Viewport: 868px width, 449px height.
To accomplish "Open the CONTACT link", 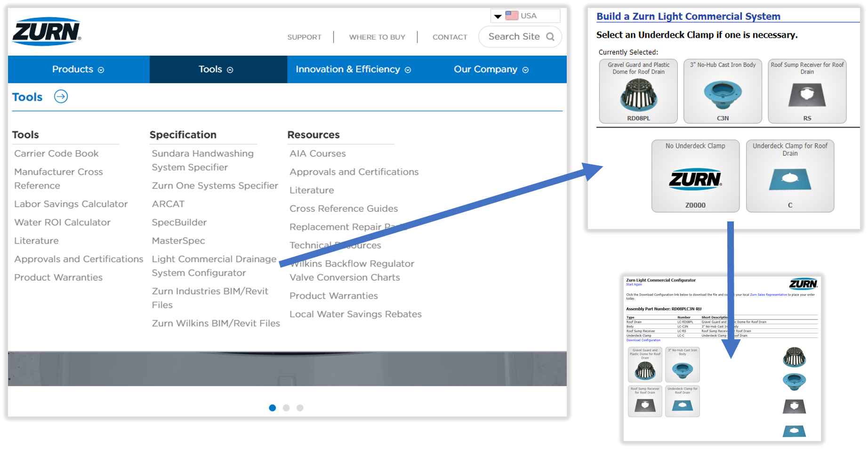I will (x=450, y=37).
